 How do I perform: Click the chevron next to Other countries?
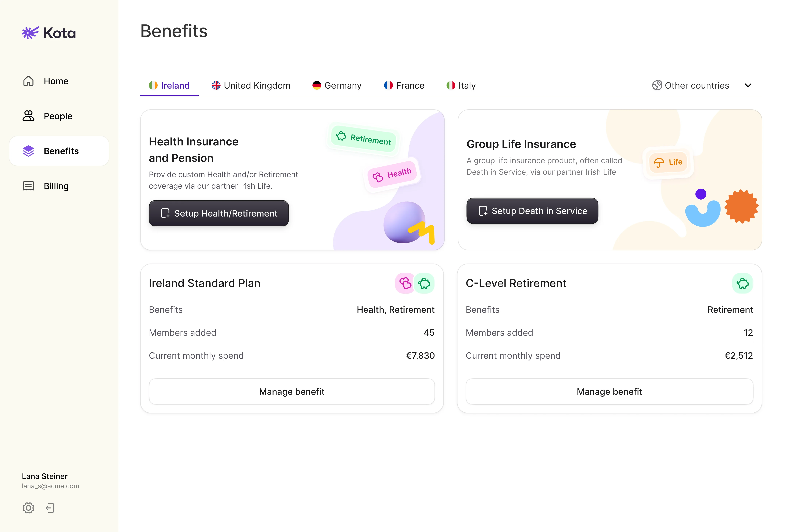pyautogui.click(x=748, y=85)
